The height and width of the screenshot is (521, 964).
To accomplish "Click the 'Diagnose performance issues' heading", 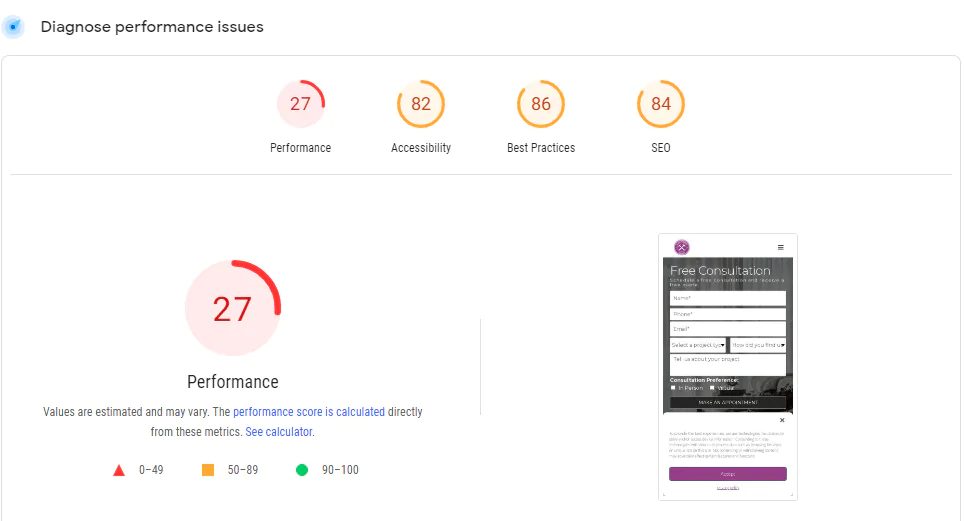I will (x=152, y=27).
